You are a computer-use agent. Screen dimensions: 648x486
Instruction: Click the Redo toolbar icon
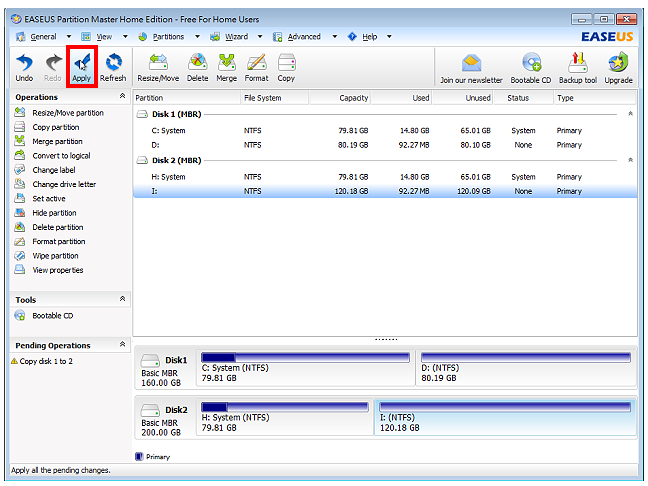pyautogui.click(x=52, y=68)
